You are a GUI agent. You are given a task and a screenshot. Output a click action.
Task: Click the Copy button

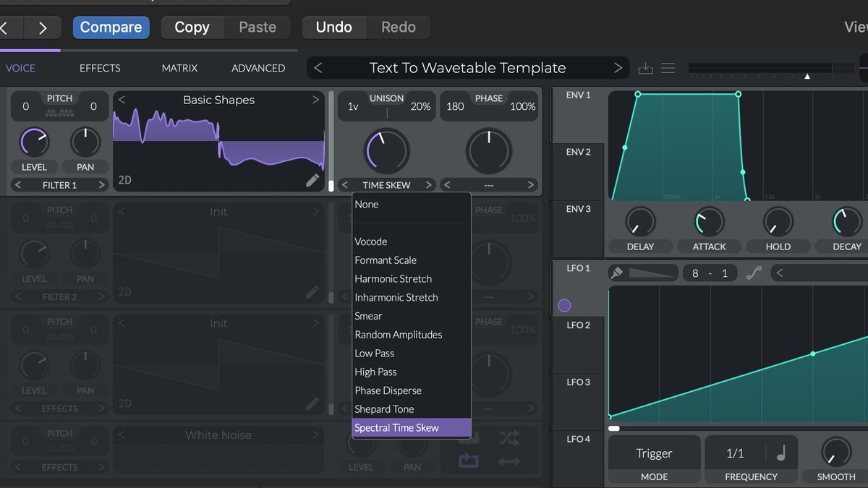click(x=192, y=28)
